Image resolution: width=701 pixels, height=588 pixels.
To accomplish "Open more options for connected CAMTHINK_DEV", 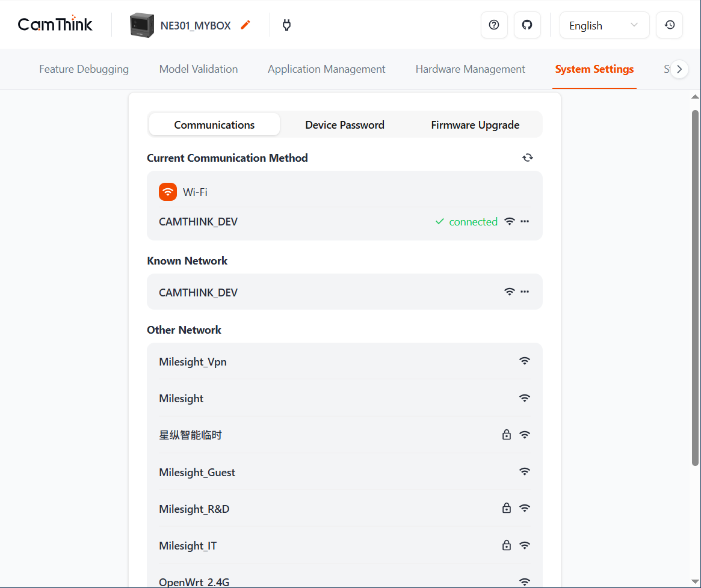I will 525,221.
